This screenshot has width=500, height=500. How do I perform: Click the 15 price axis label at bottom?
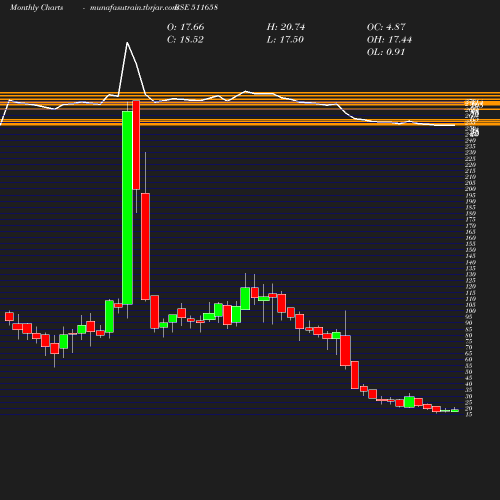[x=469, y=415]
